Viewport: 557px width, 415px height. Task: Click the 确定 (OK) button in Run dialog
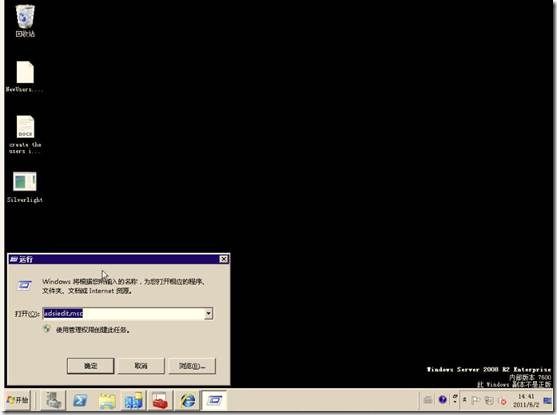point(91,366)
